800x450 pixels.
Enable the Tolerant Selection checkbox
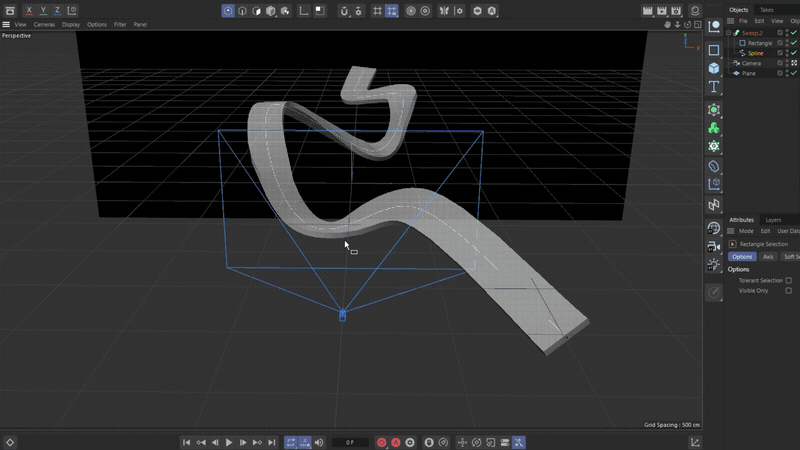point(789,281)
